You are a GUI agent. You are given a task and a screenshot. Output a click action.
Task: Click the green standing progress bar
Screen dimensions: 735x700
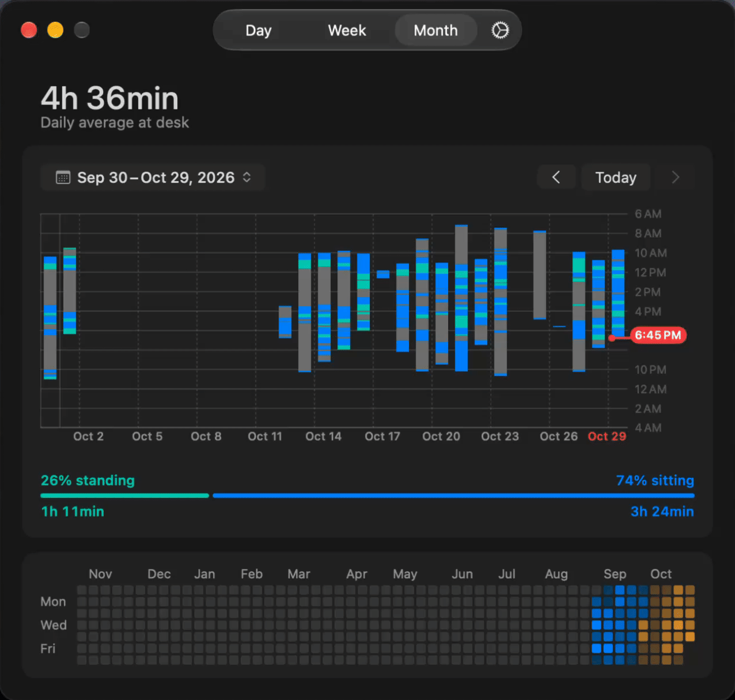tap(124, 496)
